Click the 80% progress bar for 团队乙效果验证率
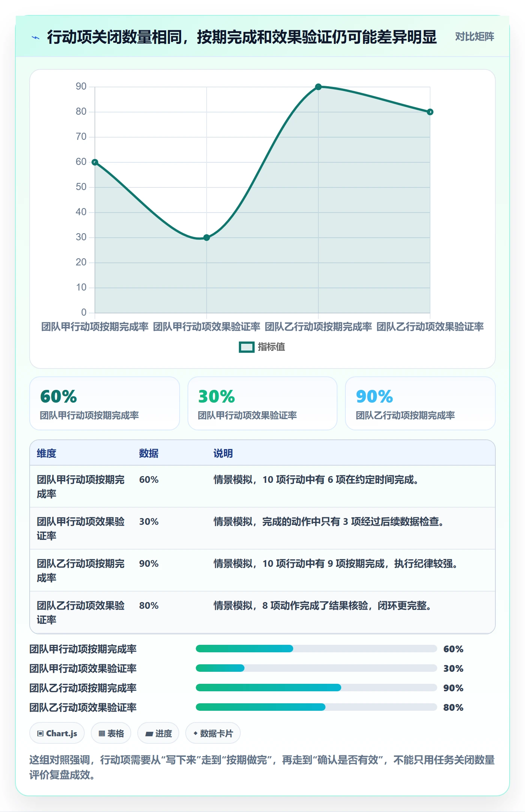Viewport: 525px width, 812px height. point(316,707)
